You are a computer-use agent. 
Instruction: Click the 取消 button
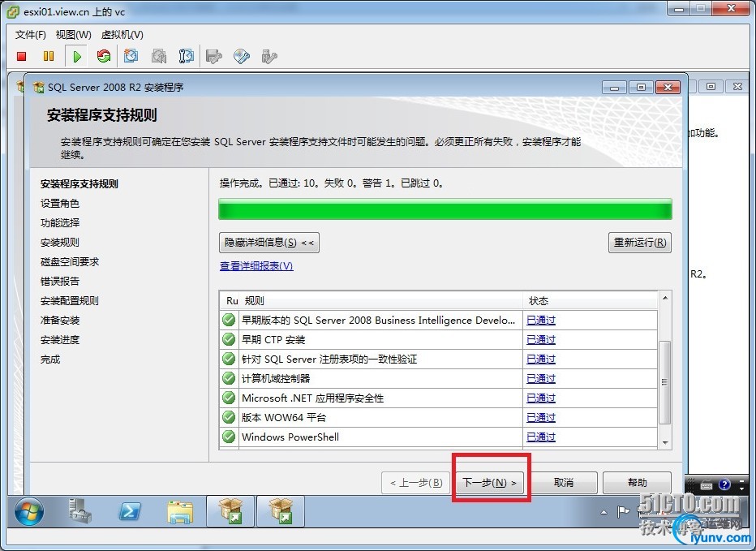pos(563,483)
